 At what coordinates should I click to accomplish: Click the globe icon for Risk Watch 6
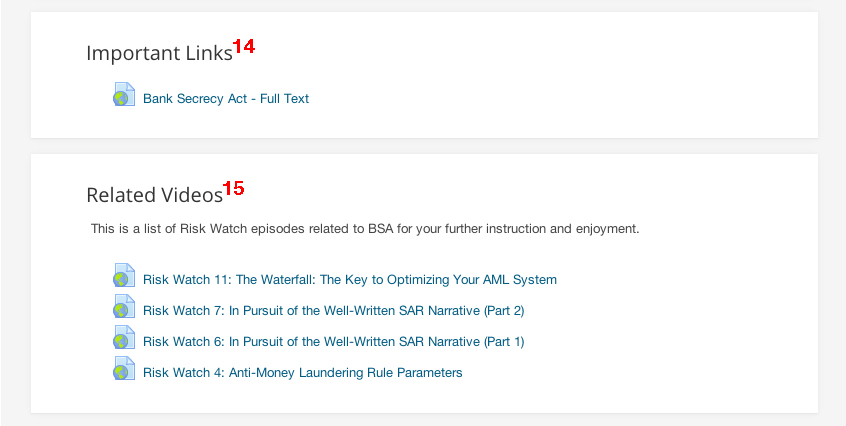click(124, 338)
